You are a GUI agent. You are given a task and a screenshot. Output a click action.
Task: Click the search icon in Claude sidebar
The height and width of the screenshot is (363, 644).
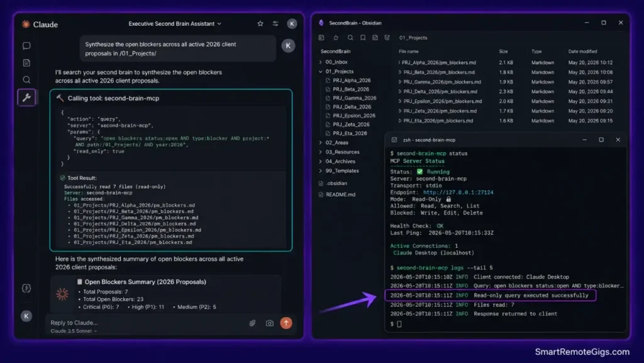26,80
